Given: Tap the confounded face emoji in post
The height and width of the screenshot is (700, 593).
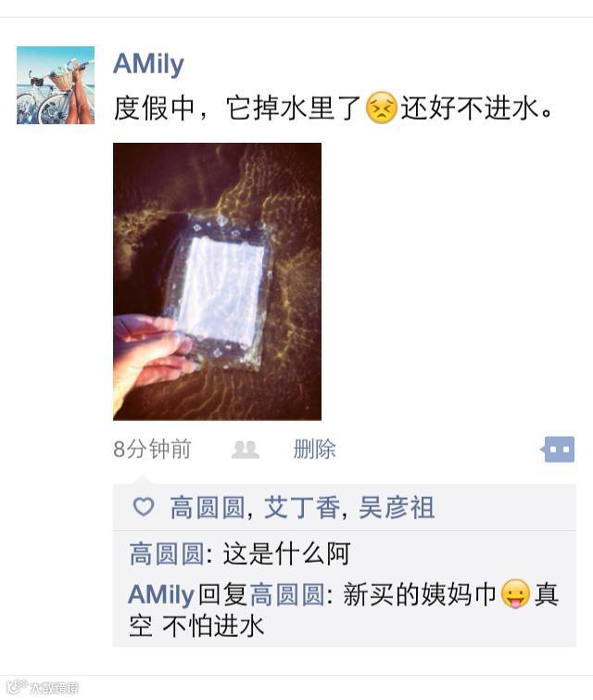Looking at the screenshot, I should click(381, 108).
